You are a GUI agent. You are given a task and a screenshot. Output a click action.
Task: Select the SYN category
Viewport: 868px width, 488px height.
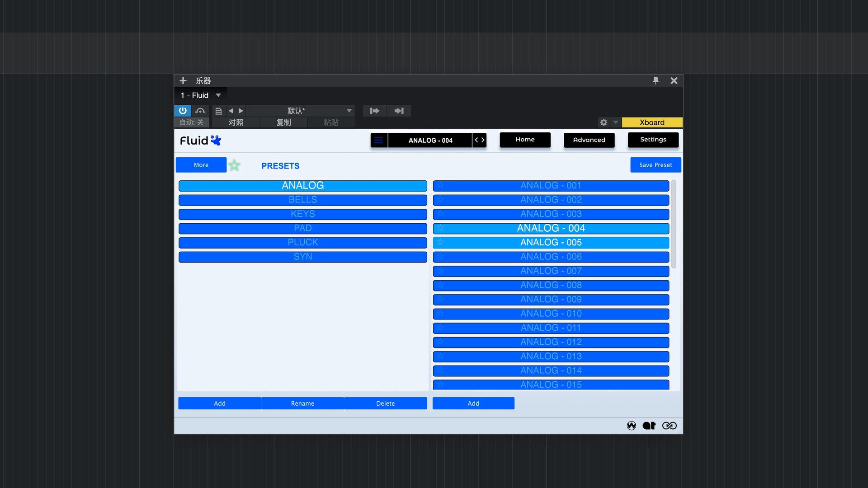pyautogui.click(x=303, y=257)
